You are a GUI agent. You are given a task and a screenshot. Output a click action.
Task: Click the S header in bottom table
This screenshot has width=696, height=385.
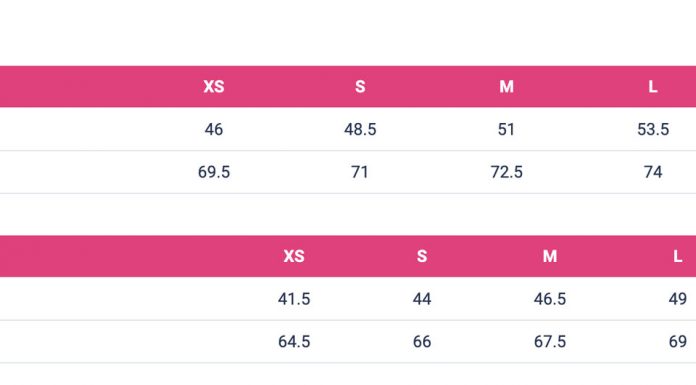click(422, 256)
